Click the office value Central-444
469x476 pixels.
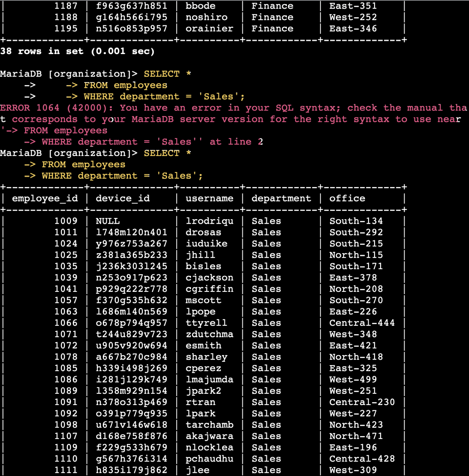point(362,323)
